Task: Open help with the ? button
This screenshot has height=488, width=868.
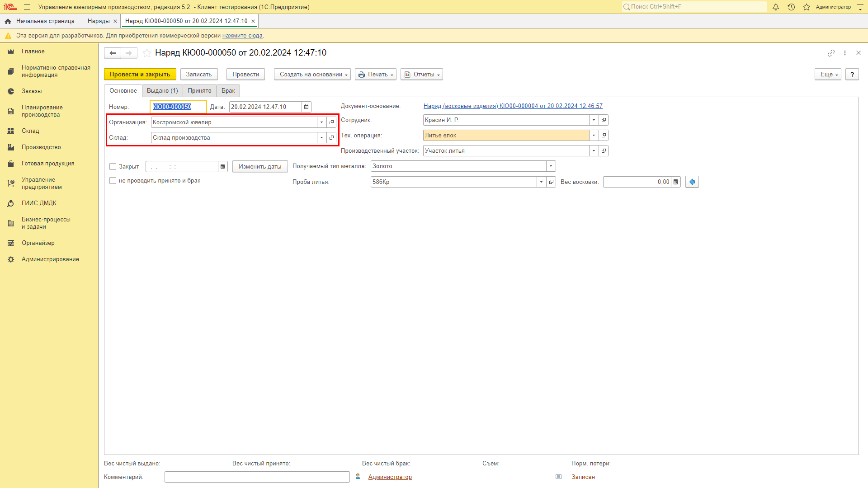Action: click(x=852, y=75)
